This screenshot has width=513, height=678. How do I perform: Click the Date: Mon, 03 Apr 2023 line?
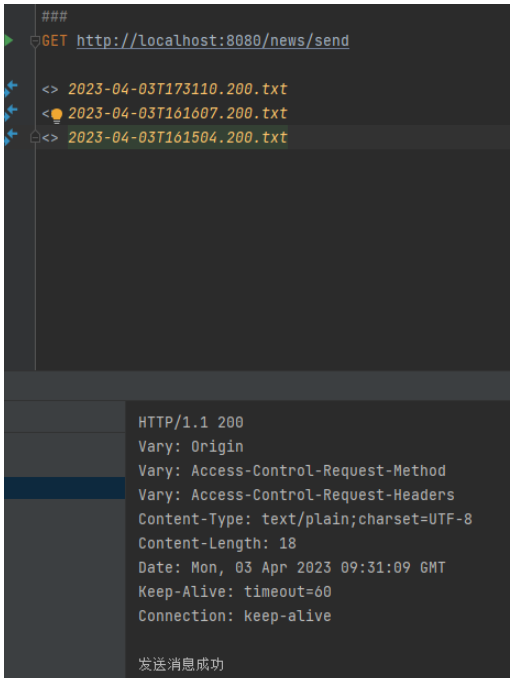click(x=292, y=568)
